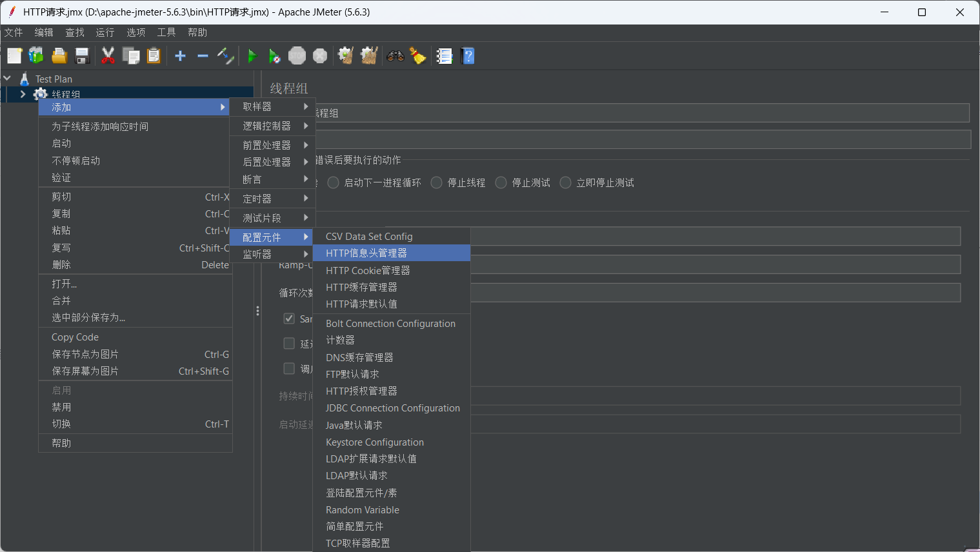Choose HTTP请求默认值 menu entry
Image resolution: width=980 pixels, height=552 pixels.
pos(392,304)
